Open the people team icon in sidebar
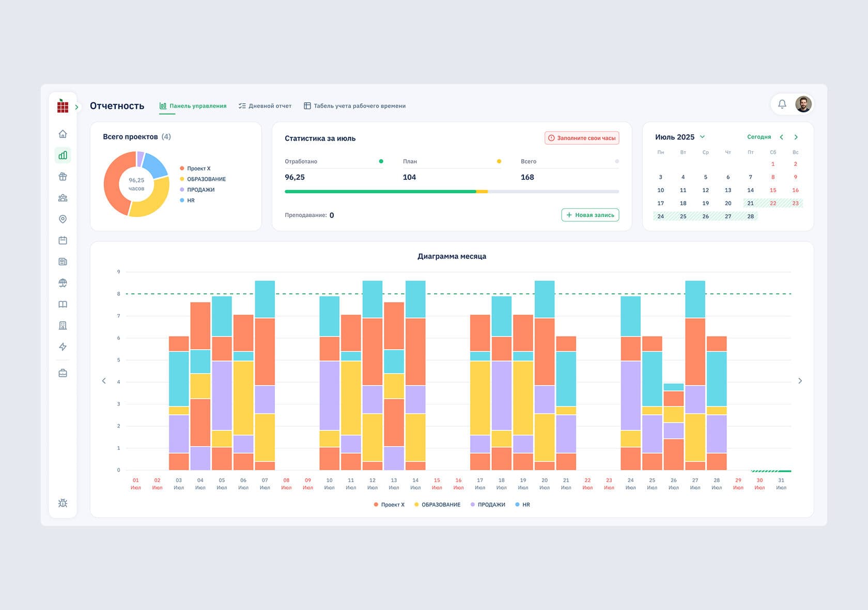Viewport: 868px width, 610px height. 63,198
